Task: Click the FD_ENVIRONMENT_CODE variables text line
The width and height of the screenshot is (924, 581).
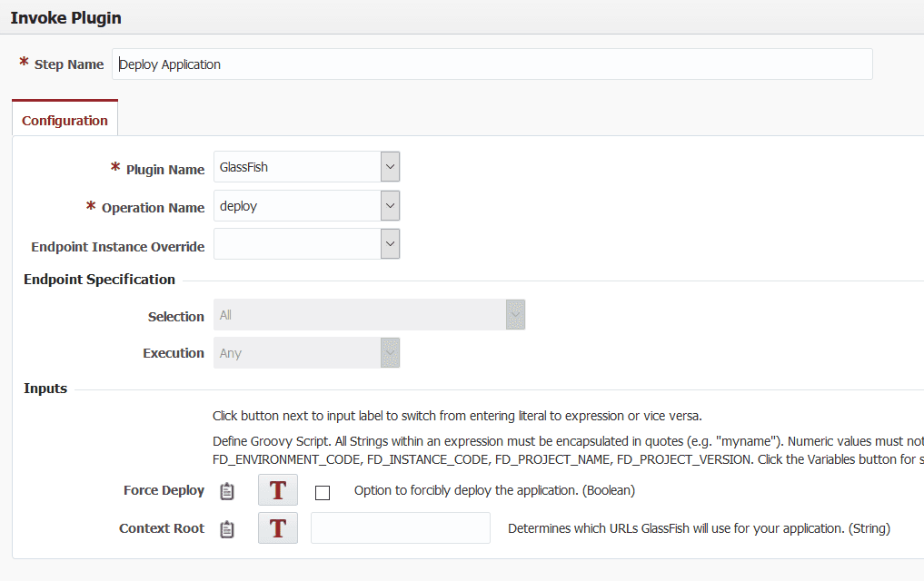Action: pyautogui.click(x=568, y=459)
